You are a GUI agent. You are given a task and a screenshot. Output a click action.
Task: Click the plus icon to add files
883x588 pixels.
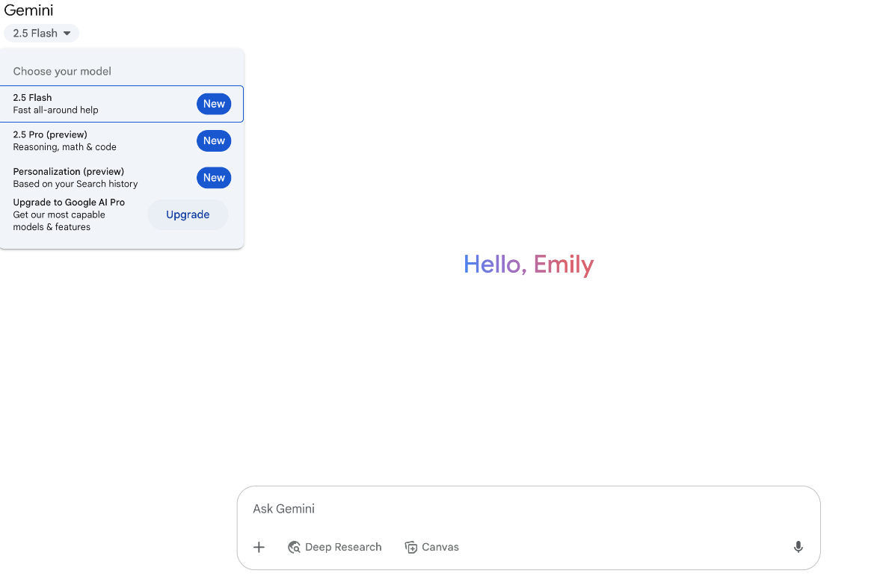click(259, 547)
